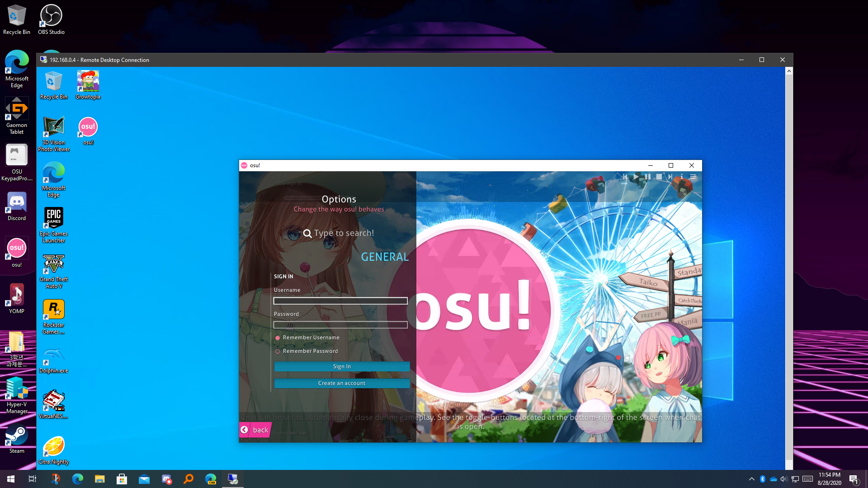The image size is (868, 488).
Task: Enable Remember Password option
Action: [x=307, y=351]
